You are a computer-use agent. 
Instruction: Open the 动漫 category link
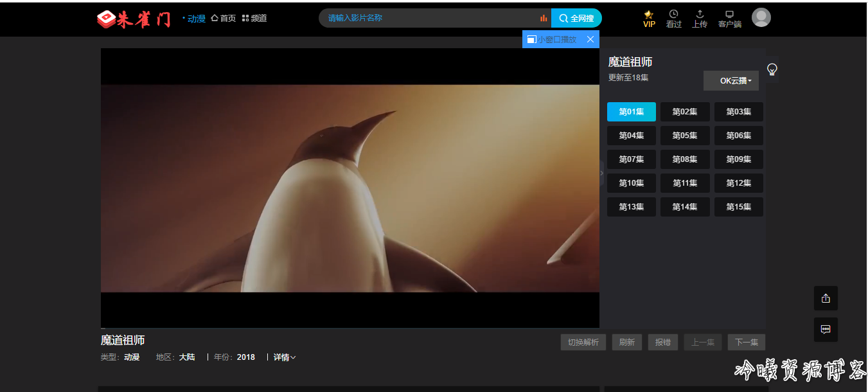pos(196,19)
